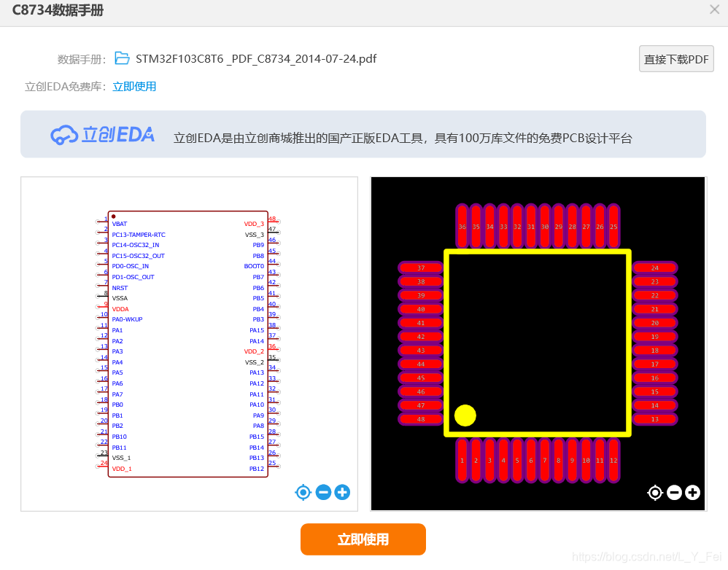This screenshot has width=728, height=570.
Task: Click the yellow pin-1 marker dot
Action: coord(464,415)
